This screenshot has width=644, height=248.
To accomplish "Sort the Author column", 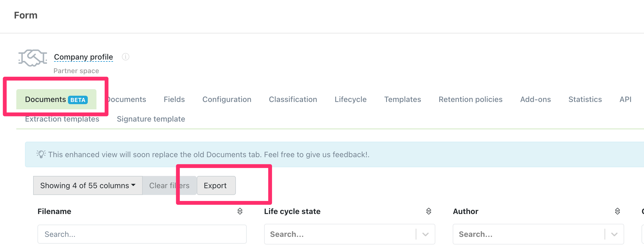I will pos(617,211).
